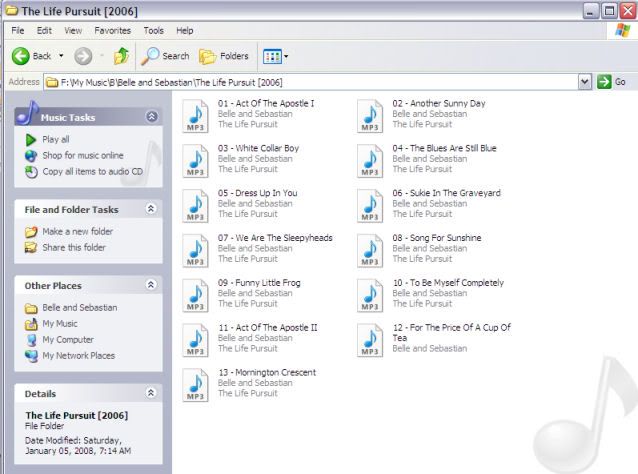Toggle the Folders pane button
The image size is (638, 474).
224,57
